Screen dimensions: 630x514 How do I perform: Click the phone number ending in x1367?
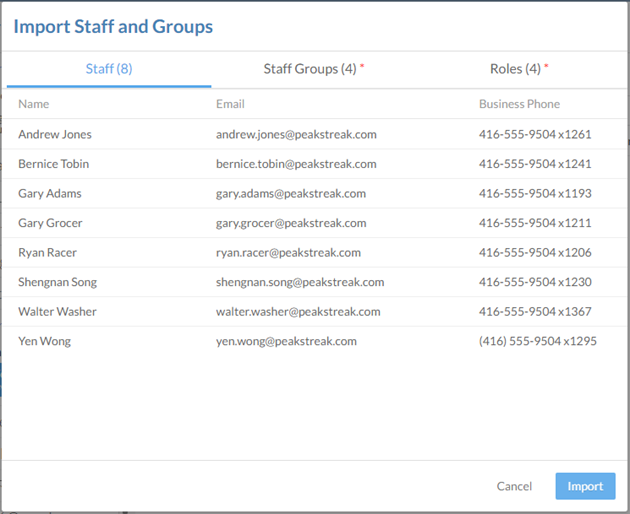click(x=535, y=312)
